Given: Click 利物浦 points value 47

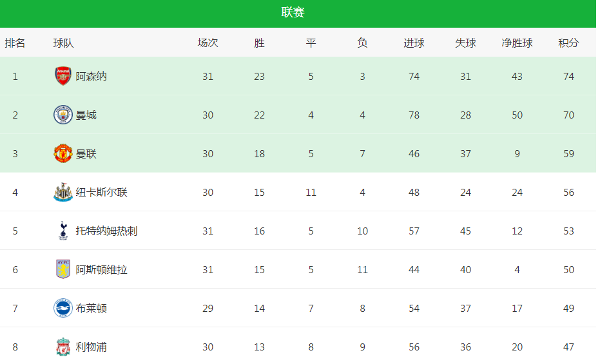Looking at the screenshot, I should [568, 347].
